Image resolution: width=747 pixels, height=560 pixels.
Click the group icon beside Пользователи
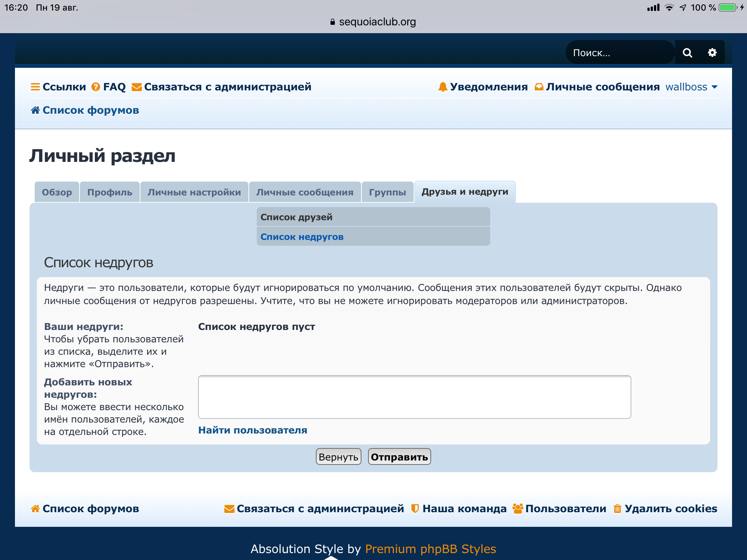tap(518, 509)
